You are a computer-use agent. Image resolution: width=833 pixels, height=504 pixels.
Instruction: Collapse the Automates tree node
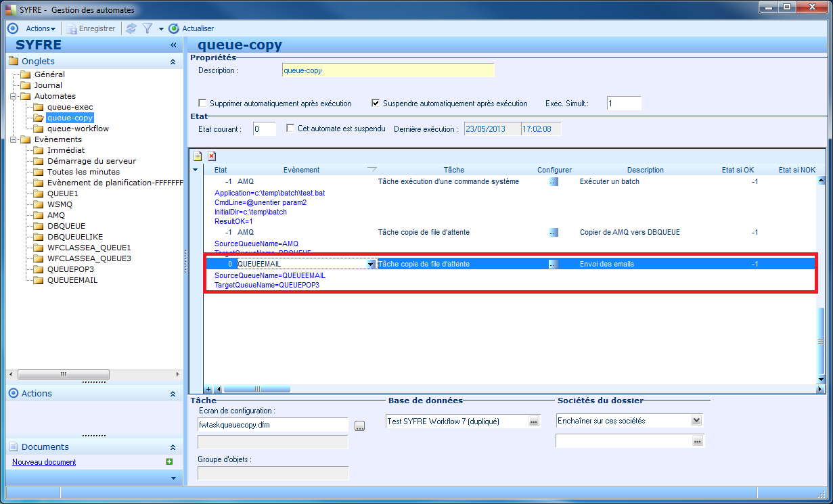coord(14,96)
